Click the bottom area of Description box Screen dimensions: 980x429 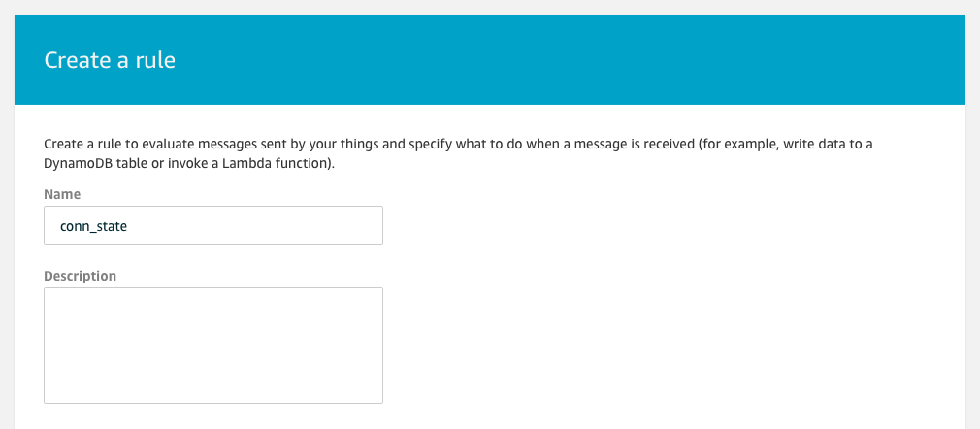[213, 388]
